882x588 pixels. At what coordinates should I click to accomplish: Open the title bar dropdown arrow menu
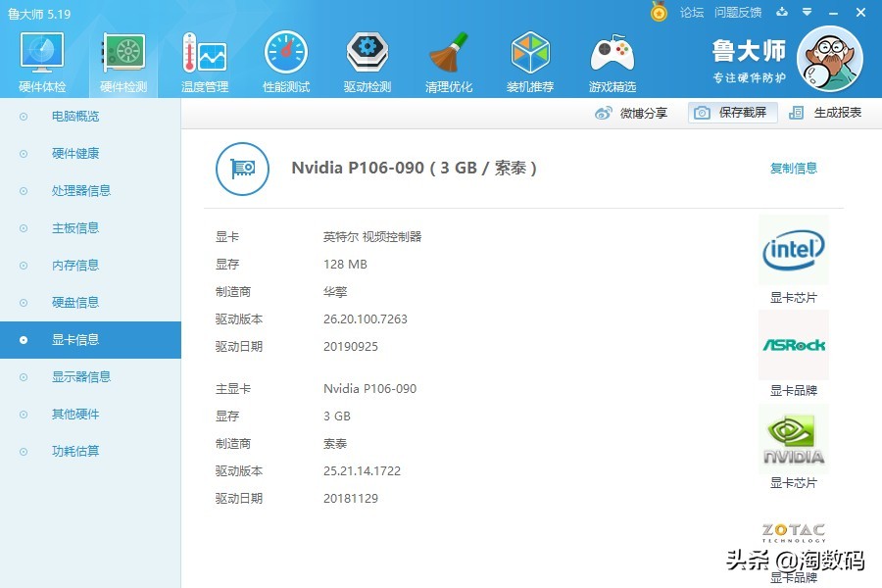click(806, 13)
